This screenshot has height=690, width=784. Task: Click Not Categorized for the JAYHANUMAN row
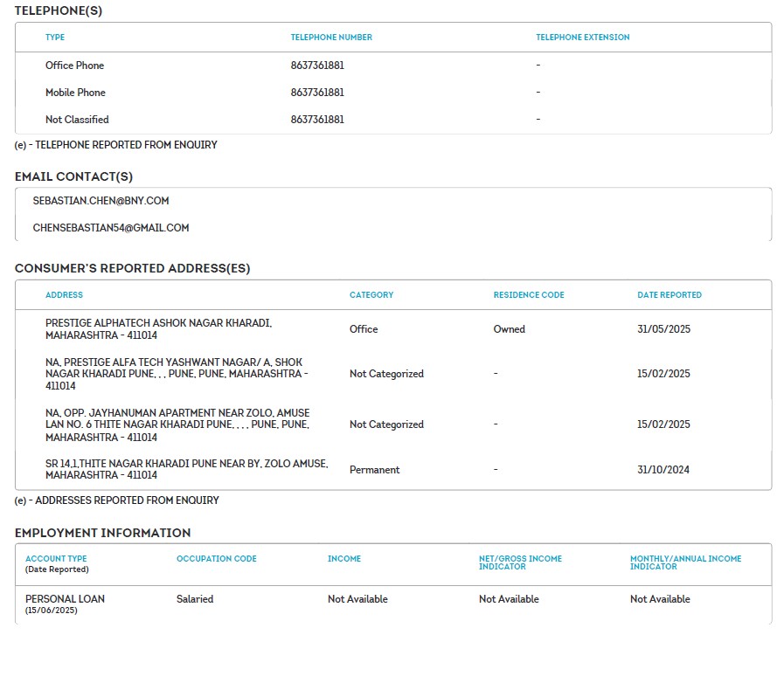tap(386, 424)
